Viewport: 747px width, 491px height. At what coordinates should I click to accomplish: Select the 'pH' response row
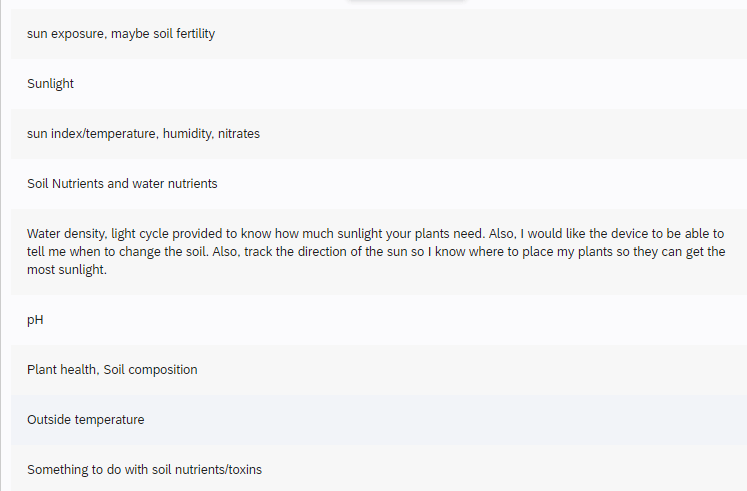pos(35,320)
